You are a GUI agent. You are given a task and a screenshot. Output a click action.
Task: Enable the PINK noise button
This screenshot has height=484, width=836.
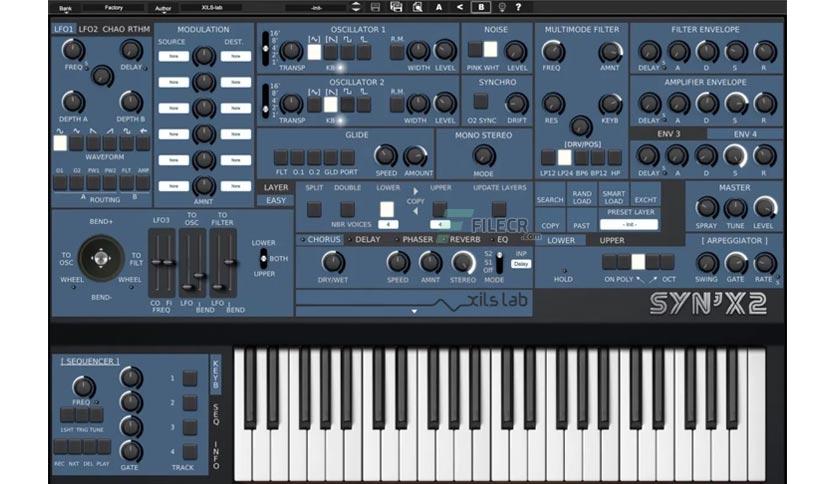pyautogui.click(x=475, y=50)
